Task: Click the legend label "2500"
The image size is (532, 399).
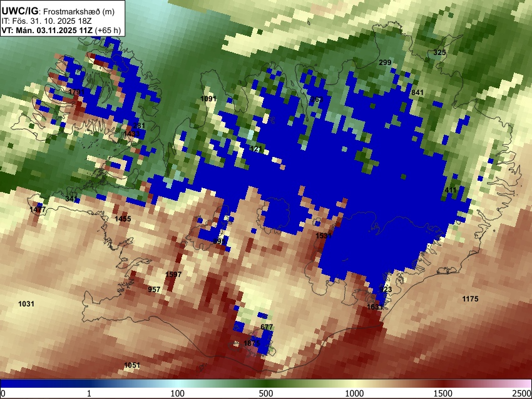Action: pos(522,393)
